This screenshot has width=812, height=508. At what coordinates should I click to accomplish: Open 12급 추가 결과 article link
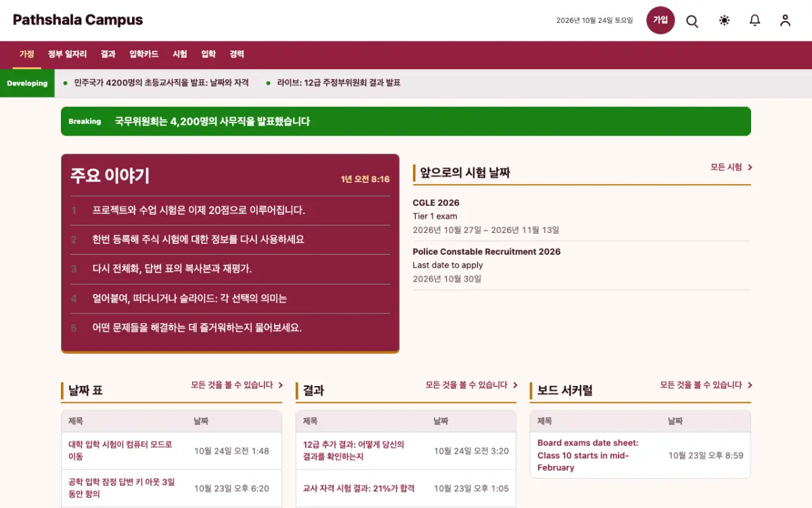(354, 450)
